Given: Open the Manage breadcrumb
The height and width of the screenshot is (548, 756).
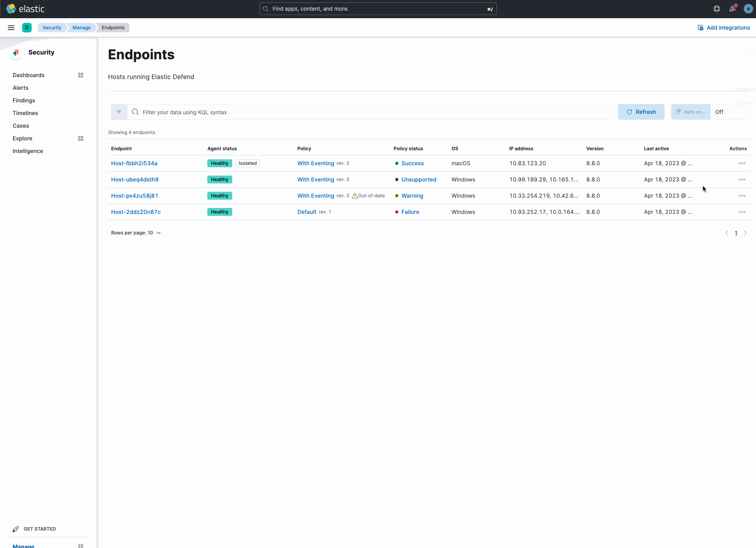Looking at the screenshot, I should 81,28.
